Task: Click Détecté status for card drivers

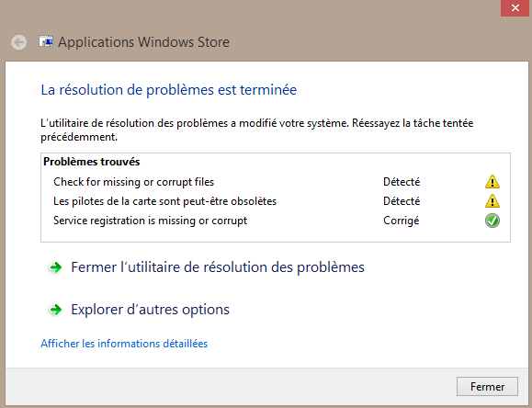Action: [402, 201]
